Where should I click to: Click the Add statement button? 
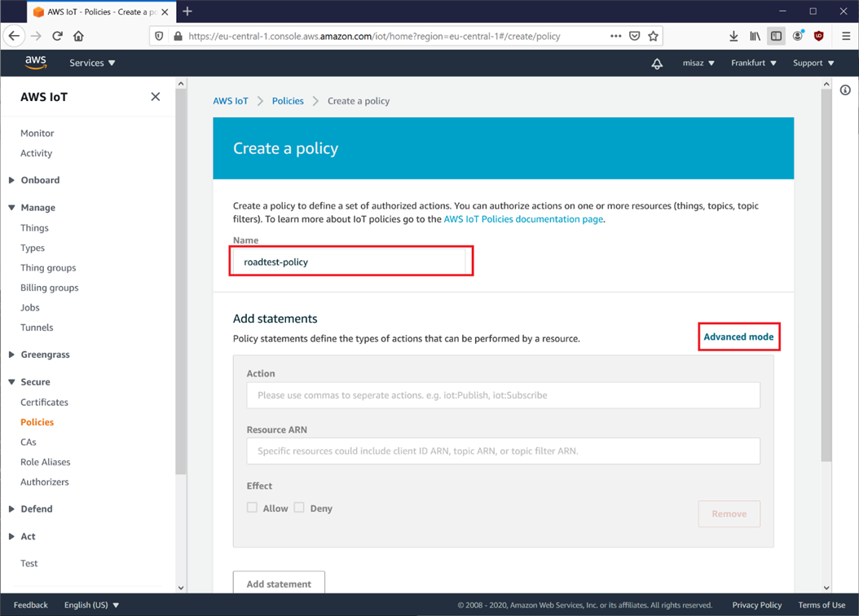[279, 583]
